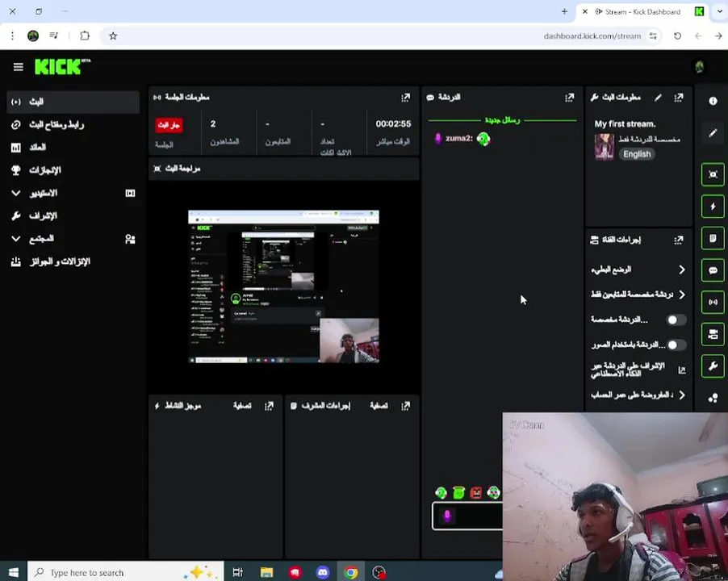The image size is (728, 581).
Task: Edit stream info with the pencil in the panel header
Action: coord(658,98)
